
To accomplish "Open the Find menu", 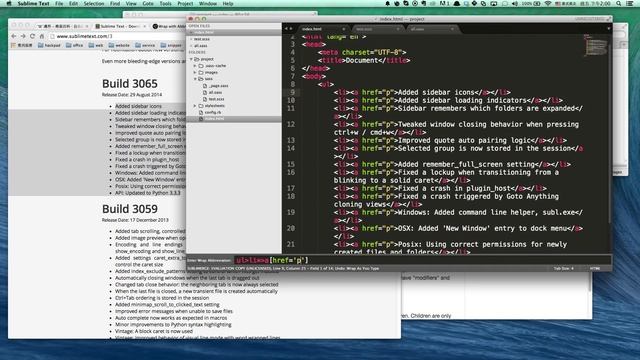I will point(115,3).
